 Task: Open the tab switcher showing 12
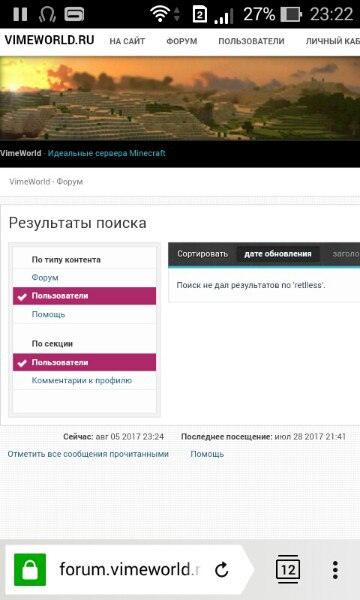tap(288, 569)
